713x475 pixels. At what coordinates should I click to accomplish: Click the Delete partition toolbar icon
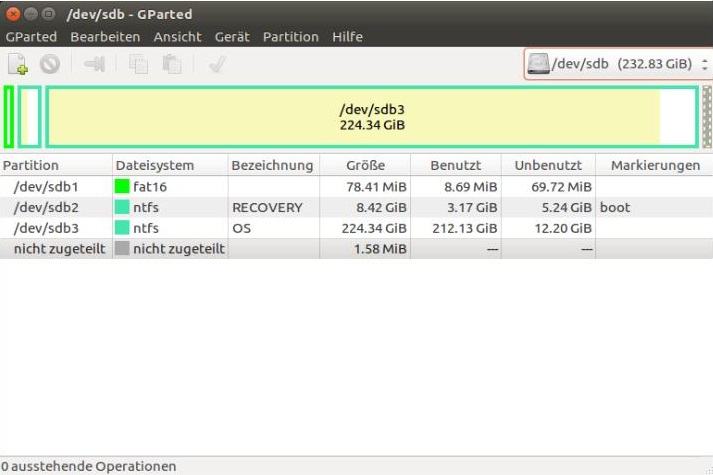point(50,64)
